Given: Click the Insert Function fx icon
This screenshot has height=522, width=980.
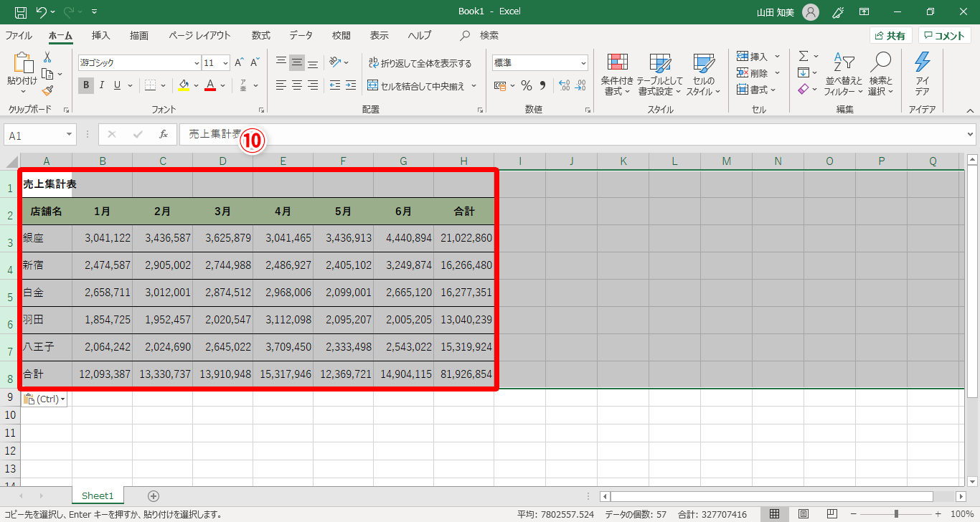Looking at the screenshot, I should click(164, 134).
